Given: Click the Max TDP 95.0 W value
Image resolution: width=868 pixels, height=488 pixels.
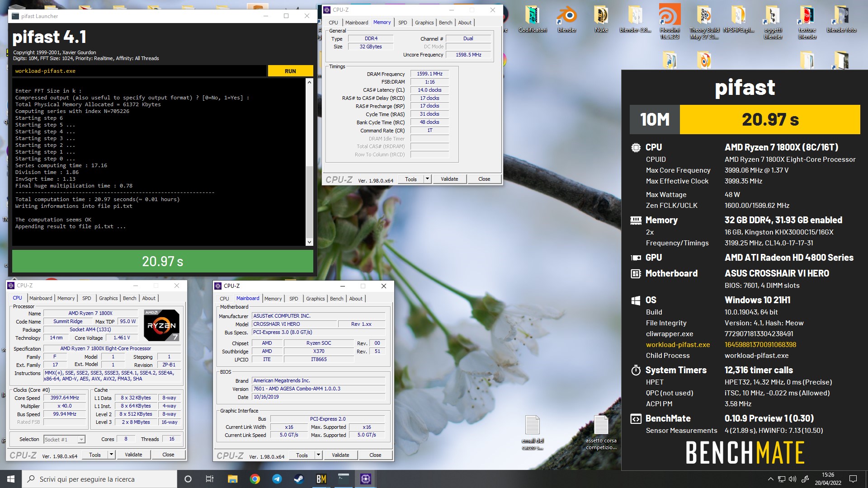Looking at the screenshot, I should tap(127, 321).
